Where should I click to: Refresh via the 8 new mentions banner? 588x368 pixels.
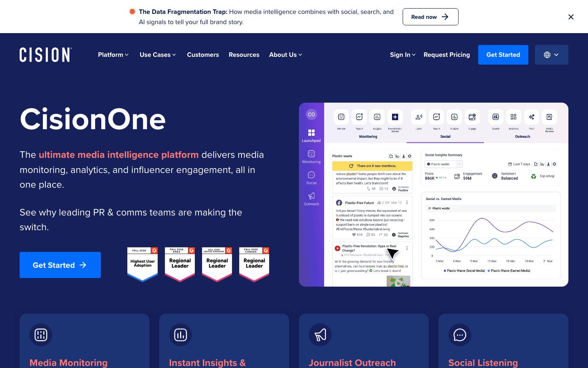(372, 166)
